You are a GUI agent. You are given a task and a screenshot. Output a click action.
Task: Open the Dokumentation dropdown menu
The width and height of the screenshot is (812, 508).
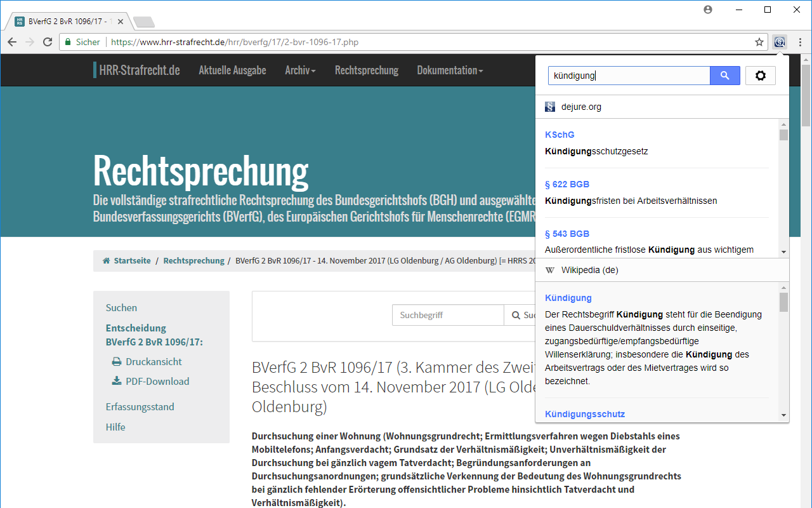(x=450, y=70)
